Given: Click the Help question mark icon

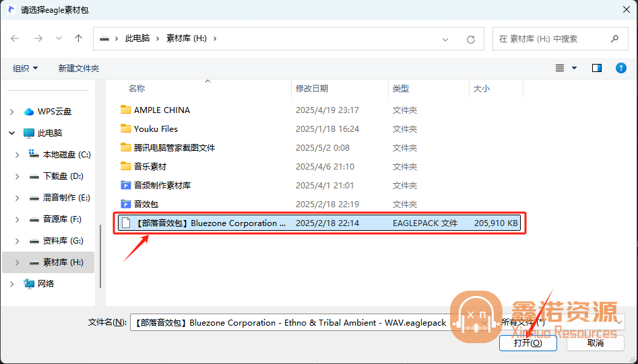Looking at the screenshot, I should [620, 68].
